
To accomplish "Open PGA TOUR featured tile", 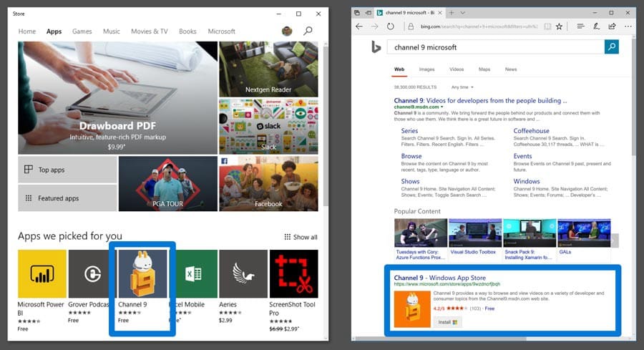I will tap(167, 183).
